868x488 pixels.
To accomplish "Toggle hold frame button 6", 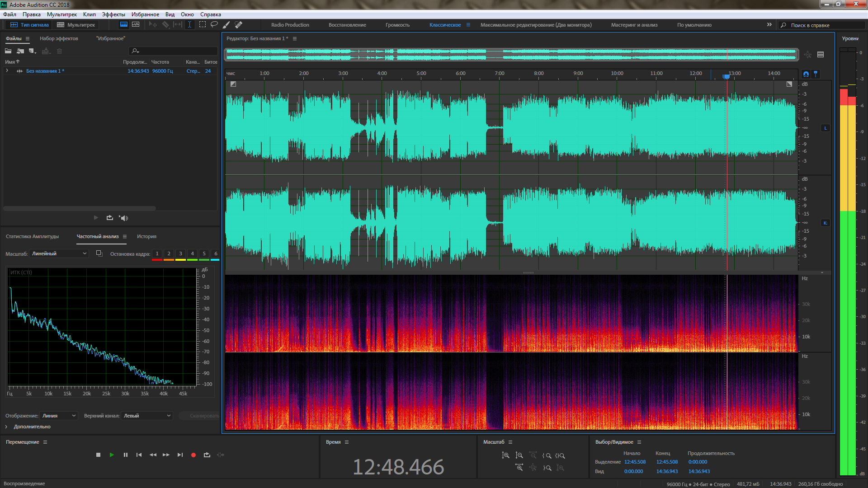I will (x=216, y=254).
